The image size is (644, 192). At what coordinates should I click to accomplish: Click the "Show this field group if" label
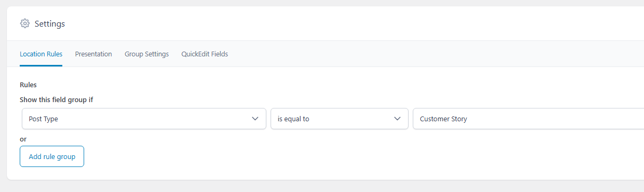pyautogui.click(x=57, y=99)
